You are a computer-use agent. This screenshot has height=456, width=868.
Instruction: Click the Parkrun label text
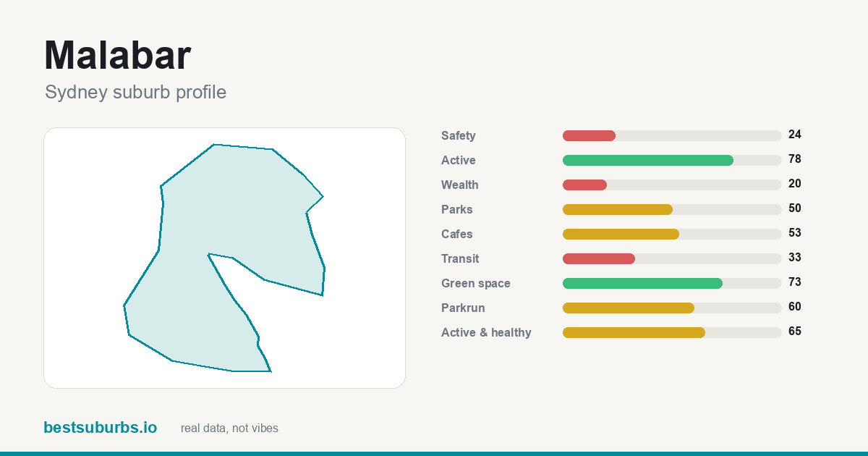463,308
